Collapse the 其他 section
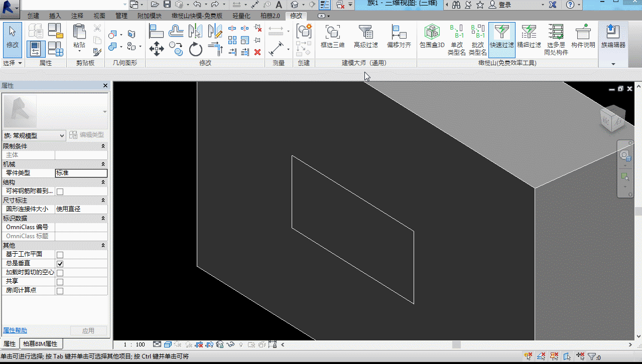 coord(103,246)
